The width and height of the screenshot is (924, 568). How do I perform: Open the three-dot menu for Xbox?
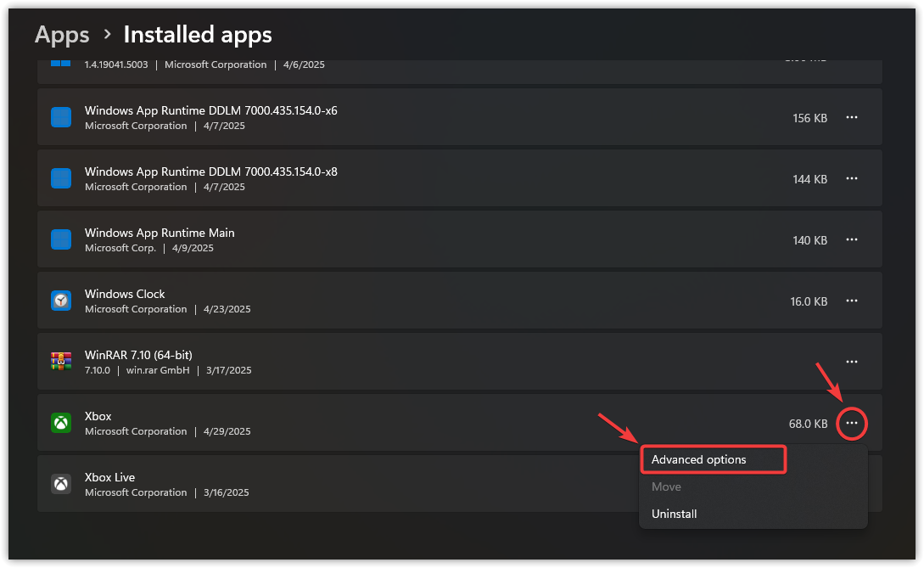point(852,423)
